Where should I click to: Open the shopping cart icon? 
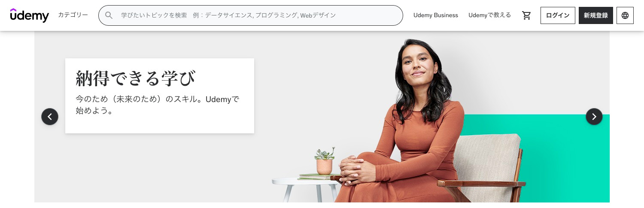pyautogui.click(x=526, y=15)
